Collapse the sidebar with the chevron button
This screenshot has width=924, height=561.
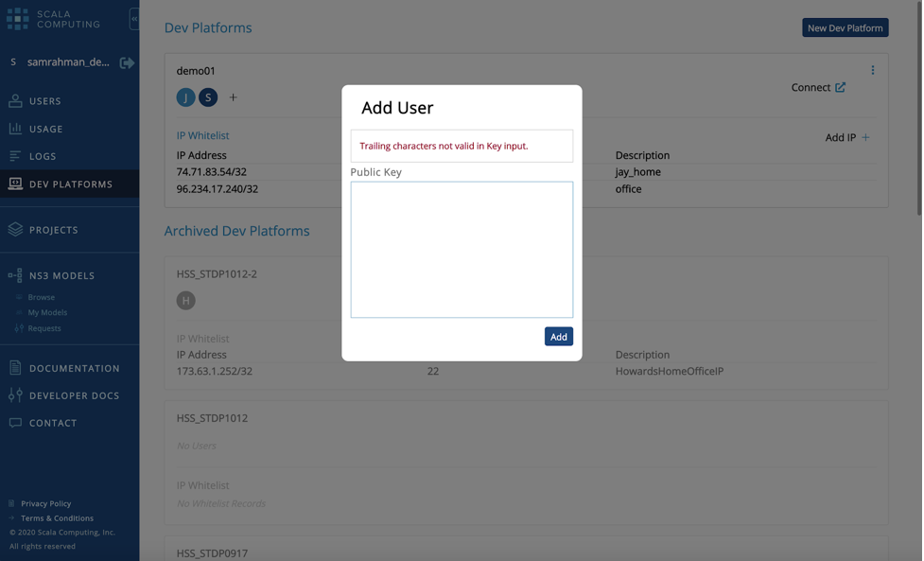click(x=134, y=18)
